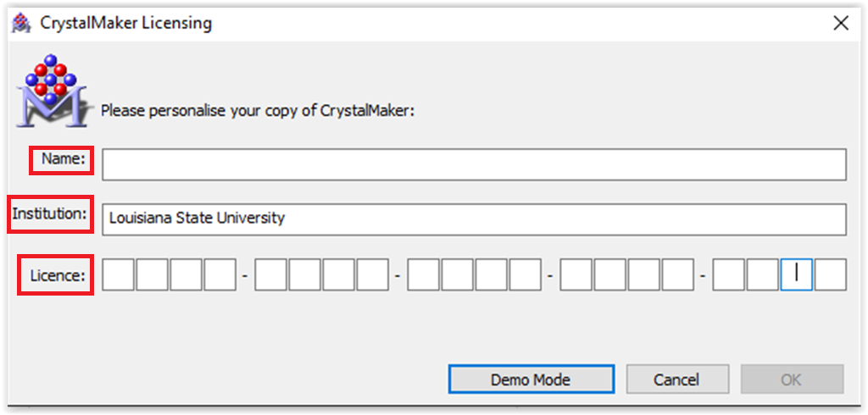Image resolution: width=868 pixels, height=415 pixels.
Task: Select the first box of the fourth licence group
Action: [x=576, y=275]
